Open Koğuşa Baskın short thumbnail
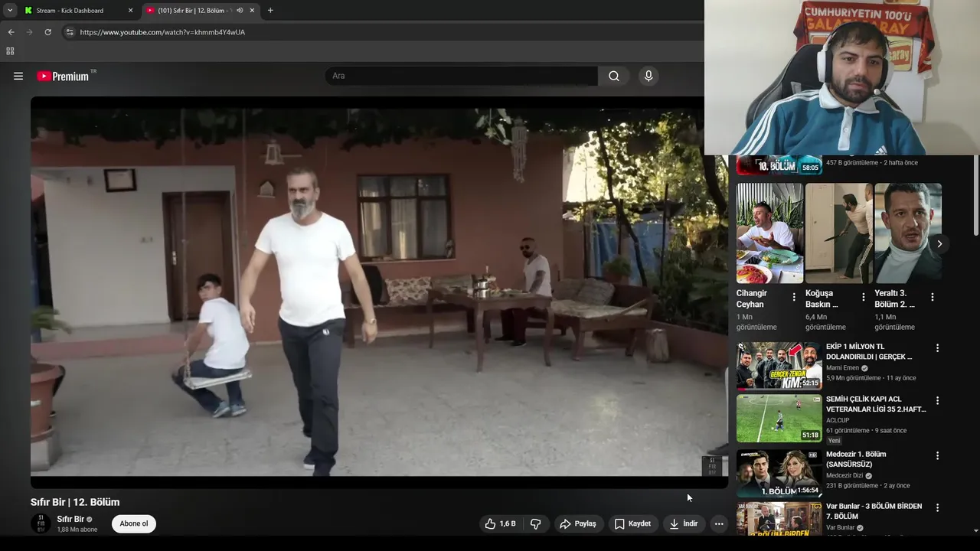This screenshot has width=980, height=551. pos(838,233)
